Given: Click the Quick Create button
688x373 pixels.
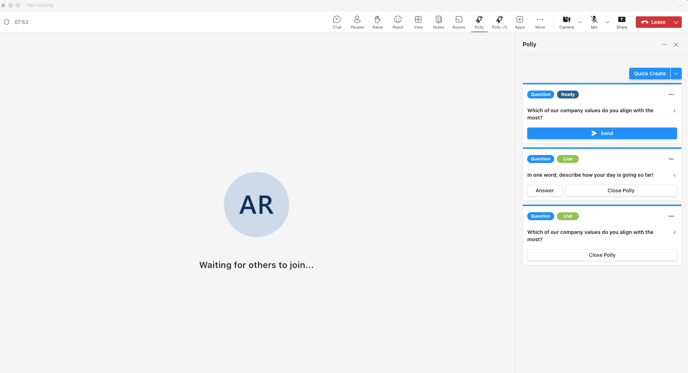Looking at the screenshot, I should 649,73.
